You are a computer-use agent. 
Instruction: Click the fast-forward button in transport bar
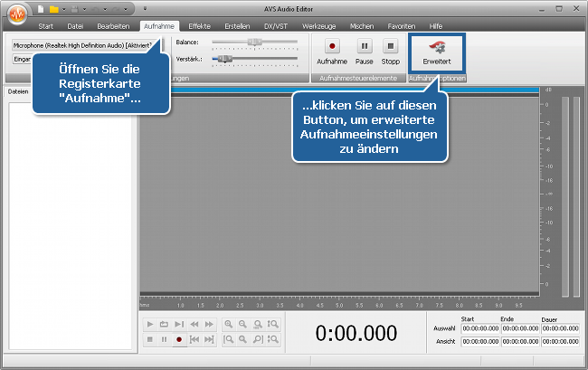(209, 324)
